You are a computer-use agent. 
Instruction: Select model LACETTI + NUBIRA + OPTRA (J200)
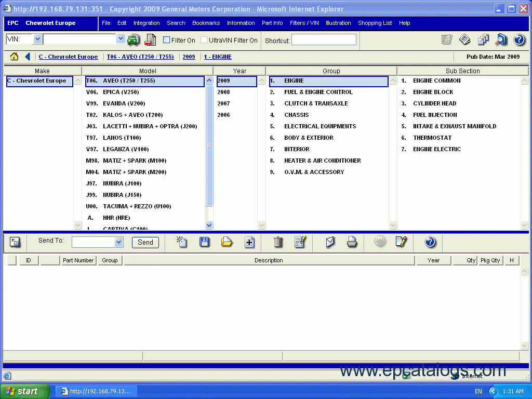click(145, 126)
